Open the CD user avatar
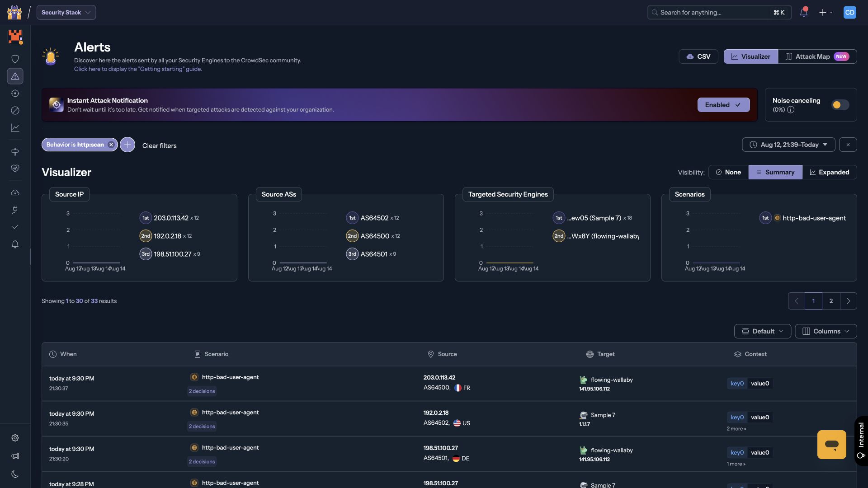Screen dimensions: 868x488 849,12
